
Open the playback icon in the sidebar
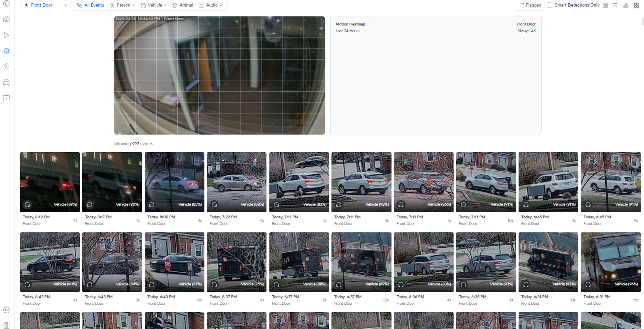[6, 35]
